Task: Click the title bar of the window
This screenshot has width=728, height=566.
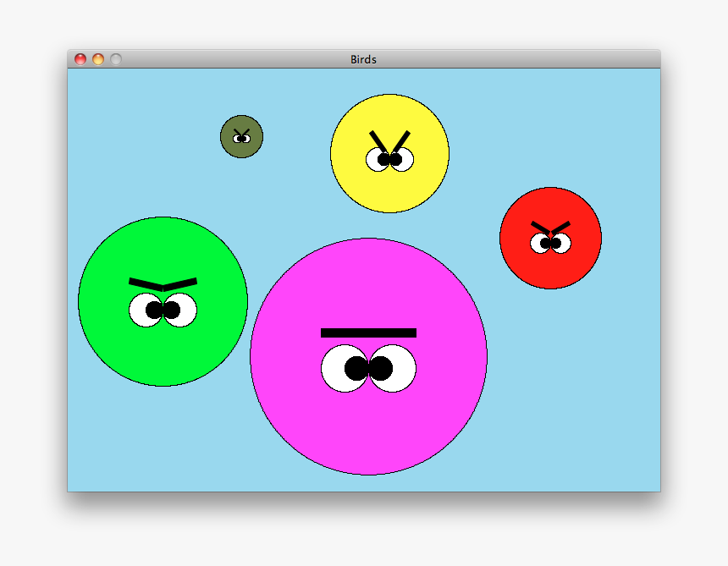Action: (x=254, y=59)
